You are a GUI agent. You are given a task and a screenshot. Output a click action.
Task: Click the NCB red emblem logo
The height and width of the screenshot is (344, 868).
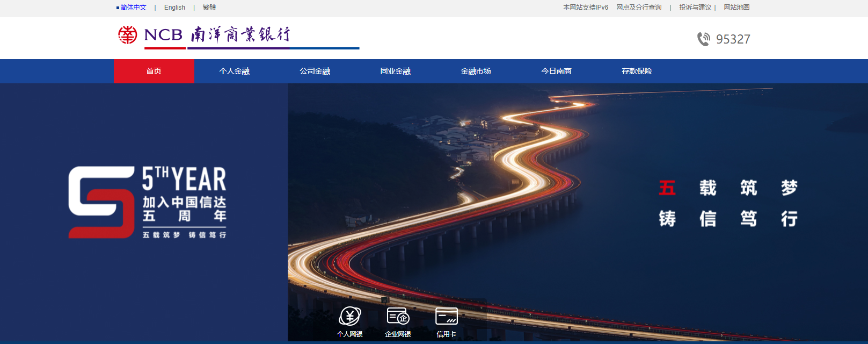click(x=128, y=35)
